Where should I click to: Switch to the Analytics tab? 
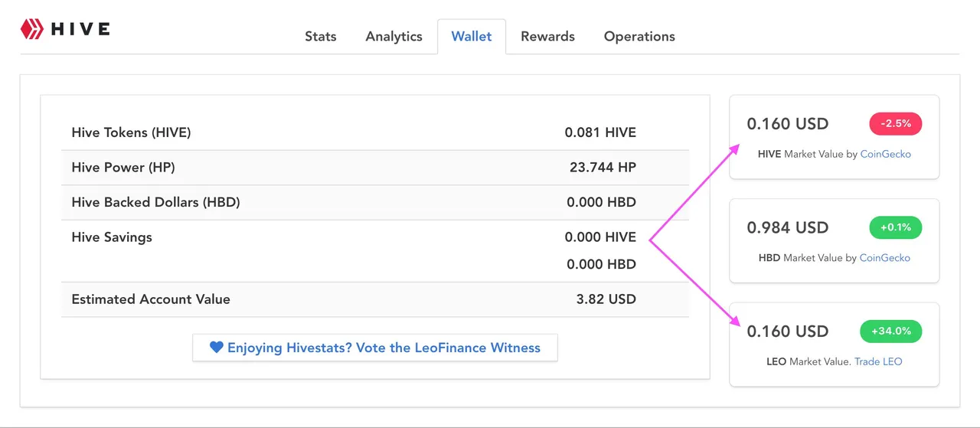coord(394,36)
